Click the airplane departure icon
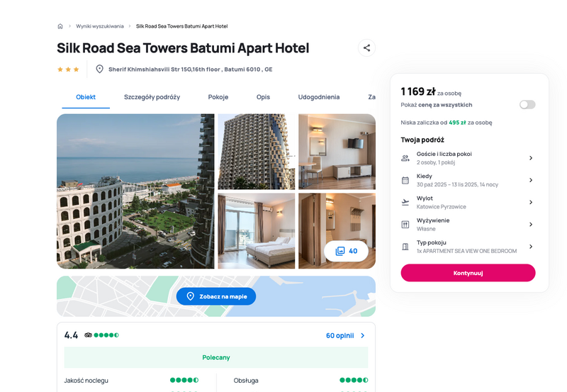Viewport: 567px width, 392px height. 405,203
